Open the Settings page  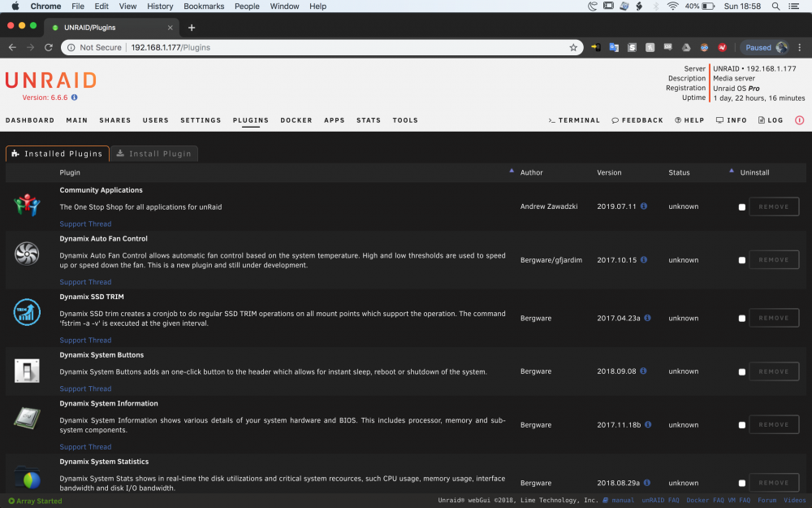[201, 120]
